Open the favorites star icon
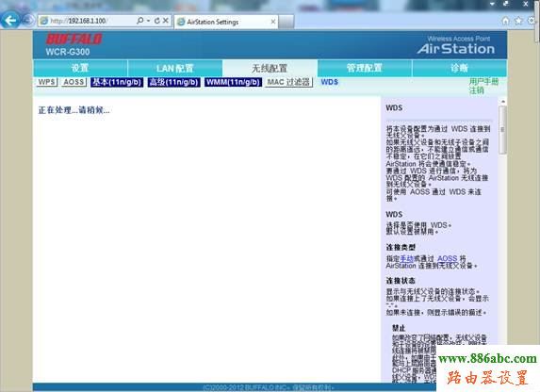 (518, 21)
